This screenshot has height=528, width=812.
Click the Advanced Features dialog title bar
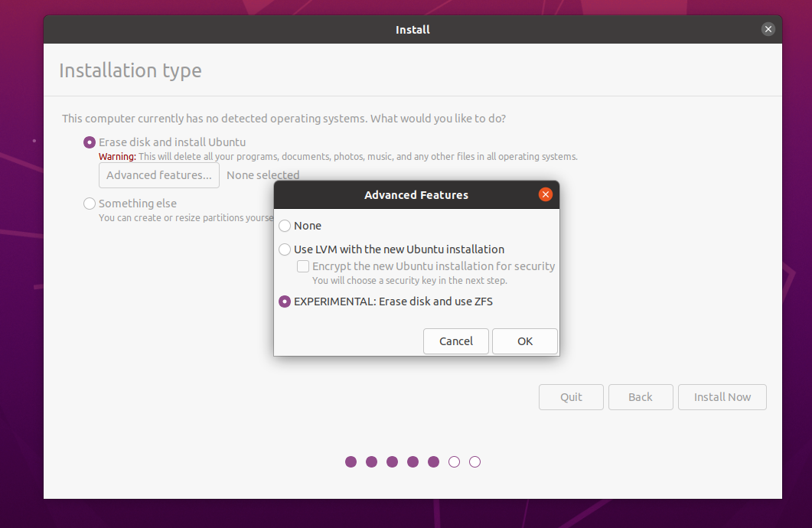[416, 195]
